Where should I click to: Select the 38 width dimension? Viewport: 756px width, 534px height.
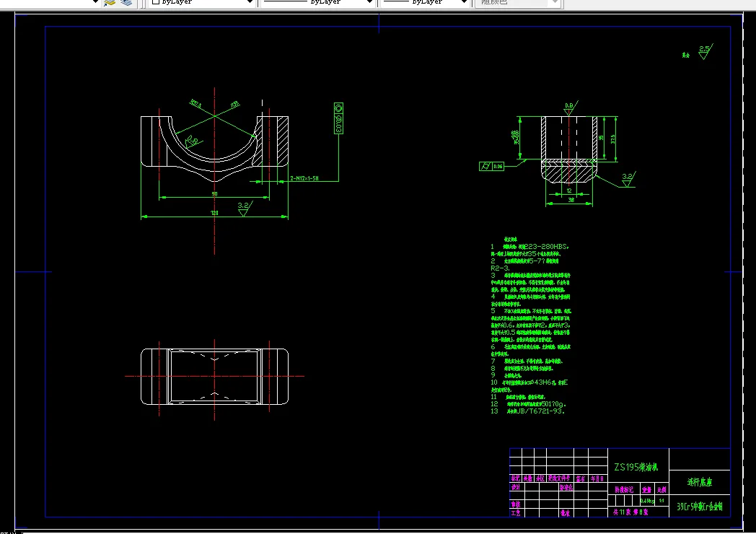point(571,200)
